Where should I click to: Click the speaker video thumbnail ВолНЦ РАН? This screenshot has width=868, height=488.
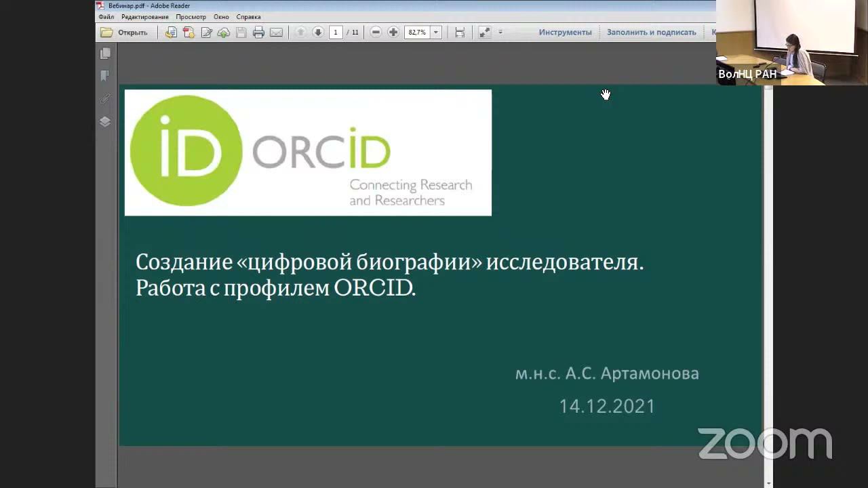tap(792, 42)
